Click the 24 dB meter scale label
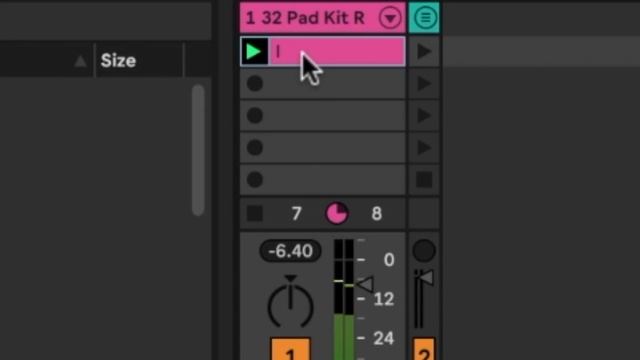Viewport: 640px width, 360px height. click(x=384, y=338)
